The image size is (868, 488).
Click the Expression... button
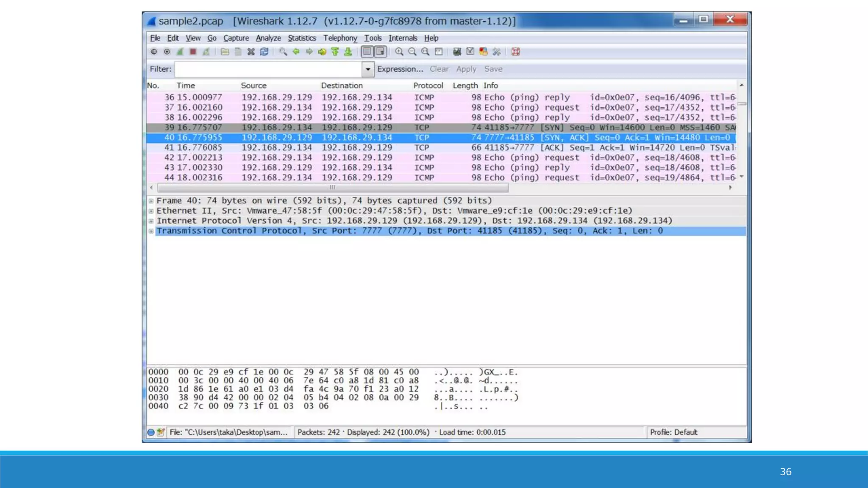click(x=400, y=69)
